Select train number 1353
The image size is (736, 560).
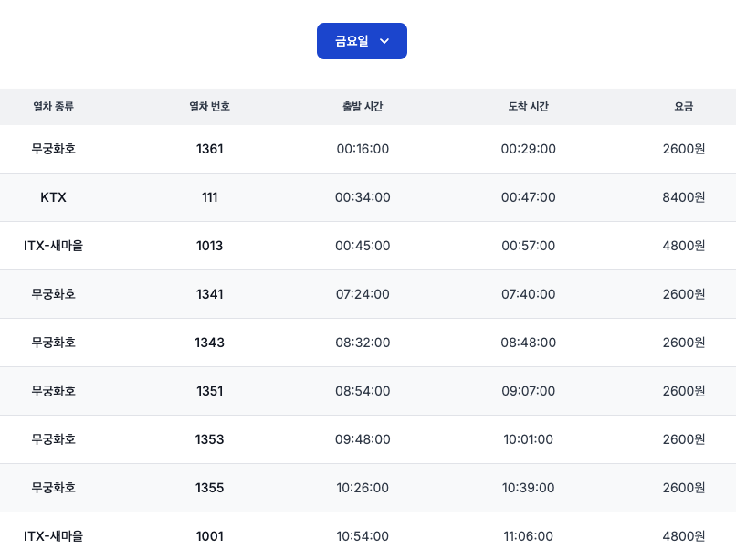coord(210,438)
